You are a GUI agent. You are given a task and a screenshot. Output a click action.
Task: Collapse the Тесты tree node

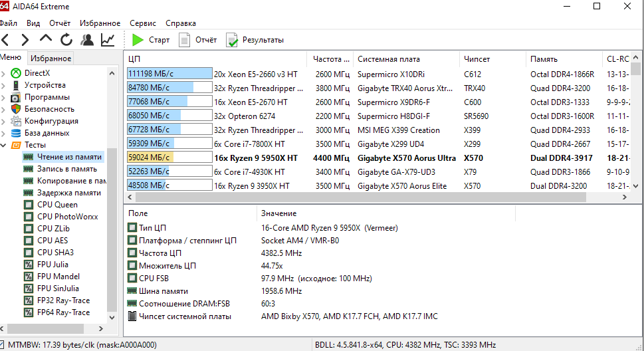coord(3,145)
